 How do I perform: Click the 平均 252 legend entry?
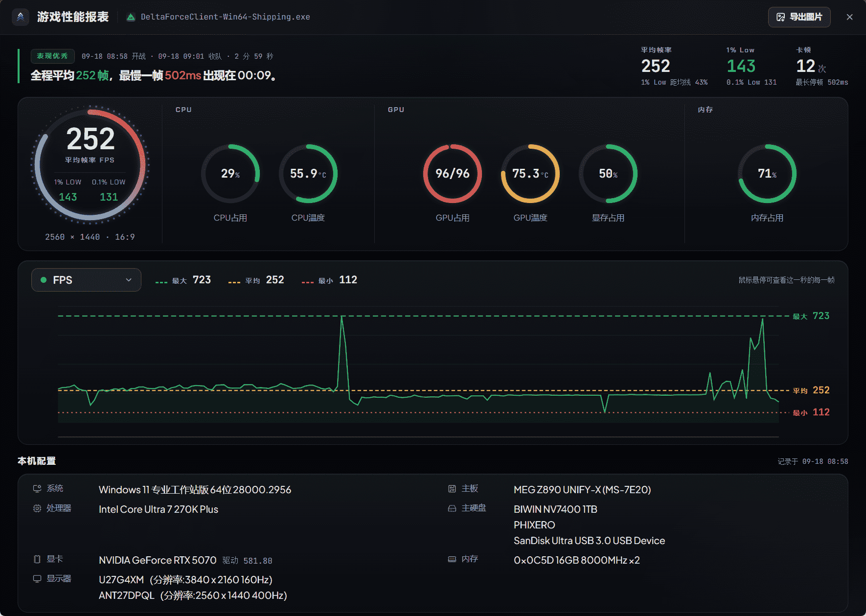pyautogui.click(x=256, y=280)
